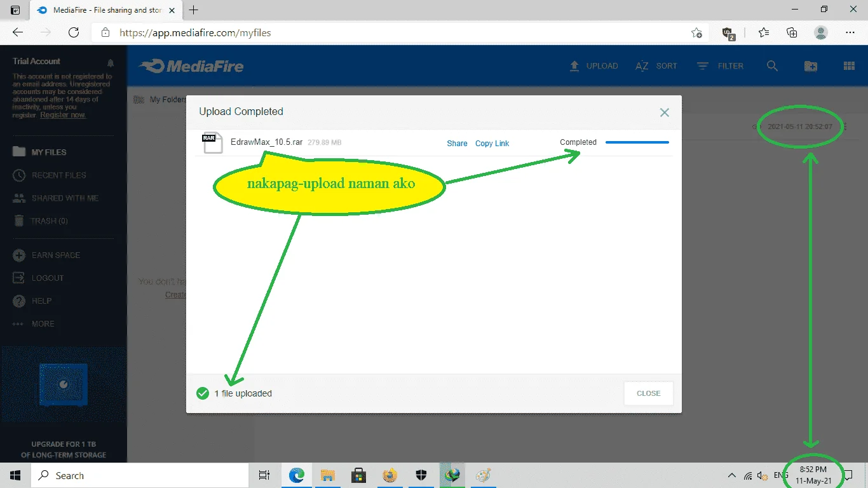Click the upload progress bar

click(x=637, y=142)
